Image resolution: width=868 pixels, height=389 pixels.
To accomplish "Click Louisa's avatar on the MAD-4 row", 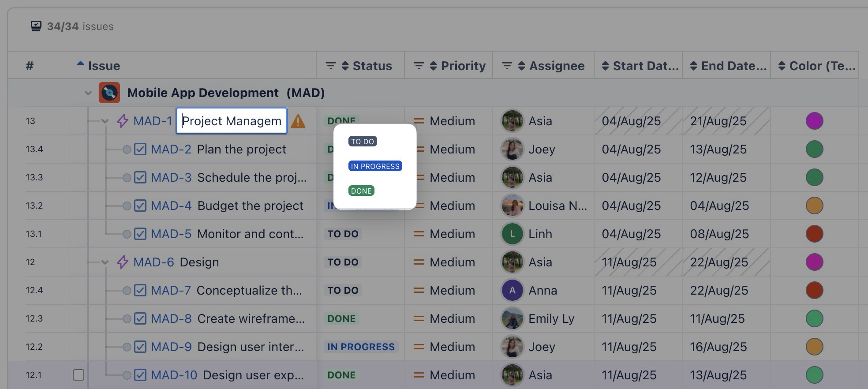I will pyautogui.click(x=512, y=206).
